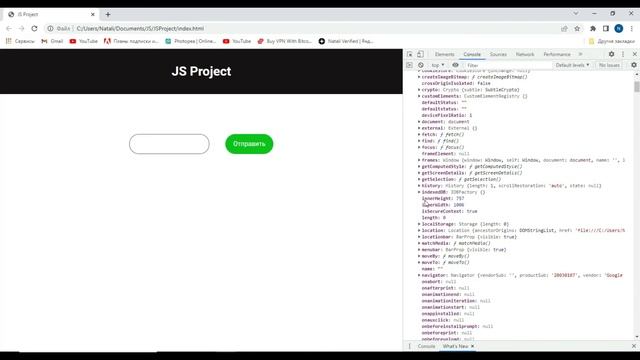Open DevTools settings gear
Image resolution: width=640 pixels, height=360 pixels.
[x=611, y=54]
